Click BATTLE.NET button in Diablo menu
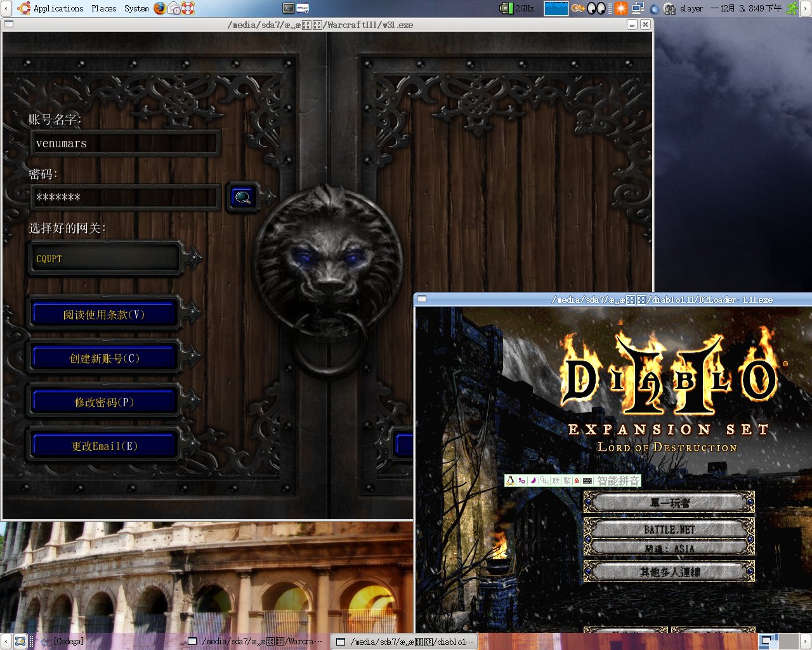Image resolution: width=812 pixels, height=650 pixels. pyautogui.click(x=669, y=529)
